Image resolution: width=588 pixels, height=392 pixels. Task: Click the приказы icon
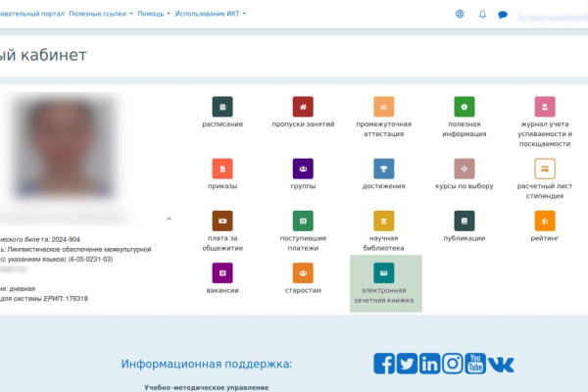(222, 169)
